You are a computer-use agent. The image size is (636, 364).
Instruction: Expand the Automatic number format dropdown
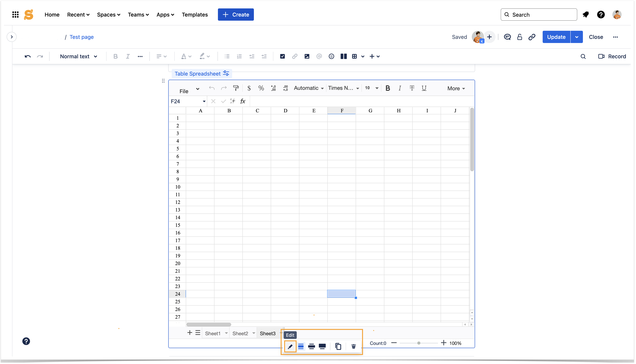click(309, 88)
